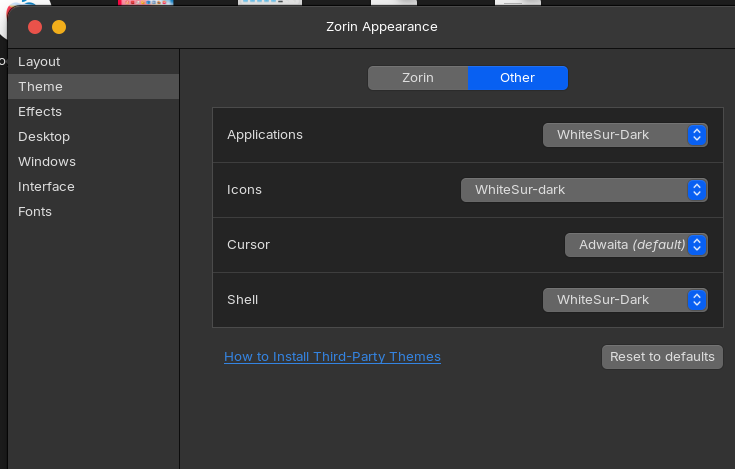The width and height of the screenshot is (735, 469).
Task: Click the blue arrows on Cursor selector
Action: (698, 245)
